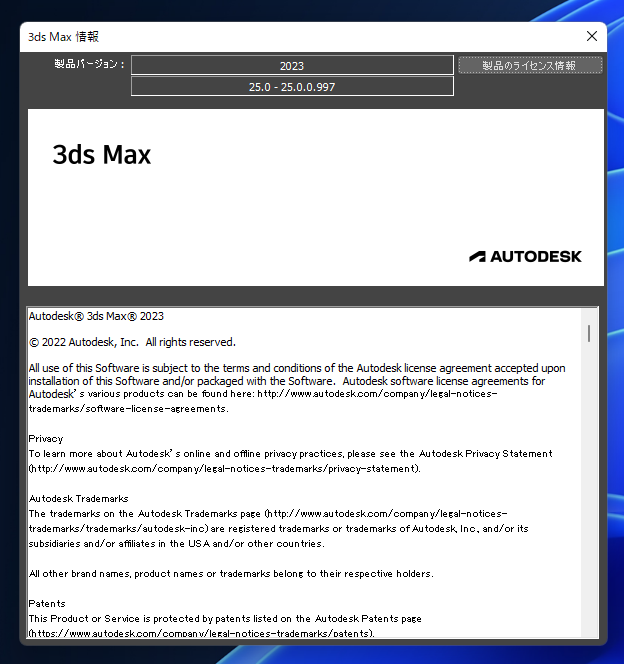624x664 pixels.
Task: Click the "subsidiaries and/or affiliates" line
Action: pos(177,544)
